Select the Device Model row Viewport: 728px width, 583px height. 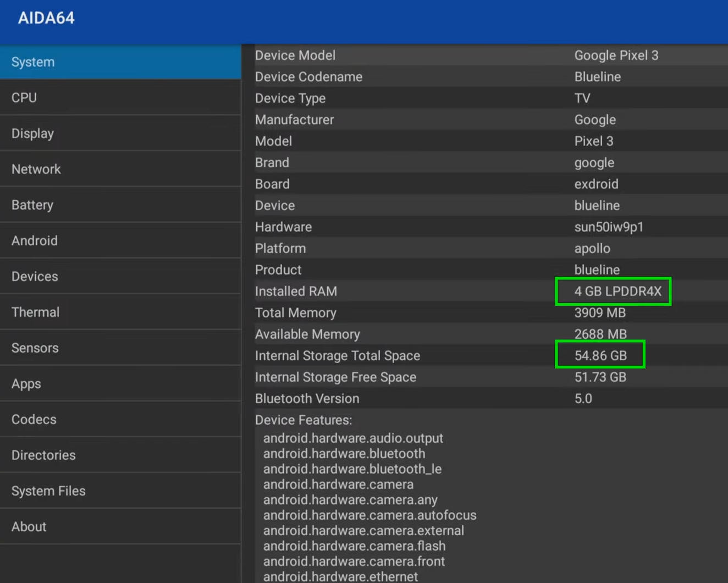coord(489,56)
